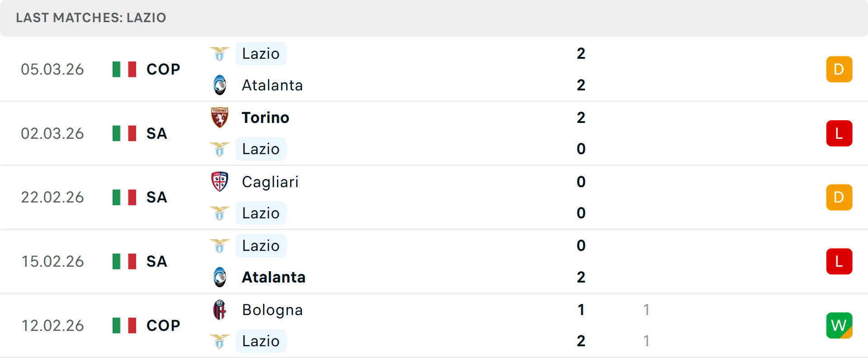Click the draw badge for Lazio vs Atalanta
This screenshot has height=358, width=868.
(x=839, y=69)
